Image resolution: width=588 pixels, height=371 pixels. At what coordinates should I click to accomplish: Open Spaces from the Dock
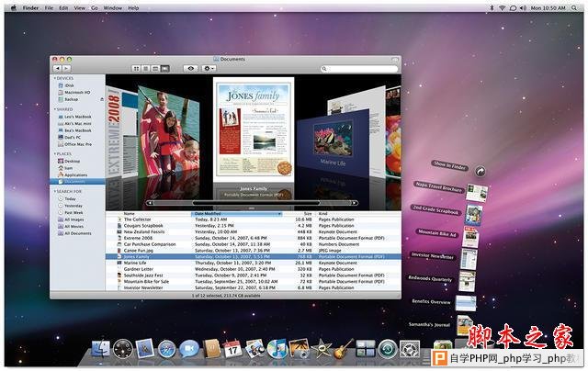(x=366, y=349)
